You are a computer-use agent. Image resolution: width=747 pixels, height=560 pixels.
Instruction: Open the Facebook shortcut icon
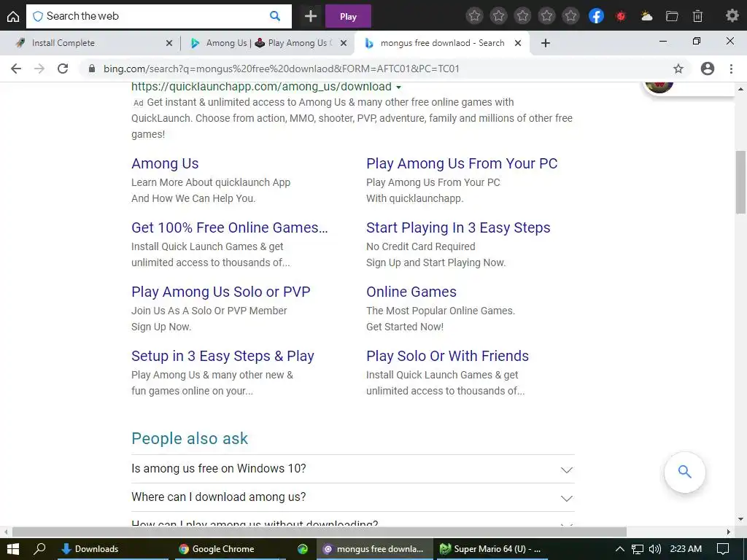click(x=596, y=16)
